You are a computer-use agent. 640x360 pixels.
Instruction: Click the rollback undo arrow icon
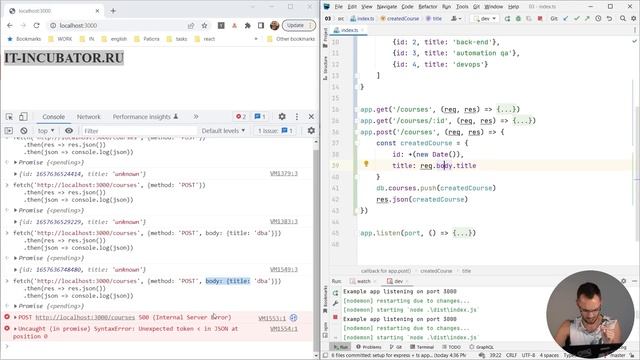click(609, 18)
